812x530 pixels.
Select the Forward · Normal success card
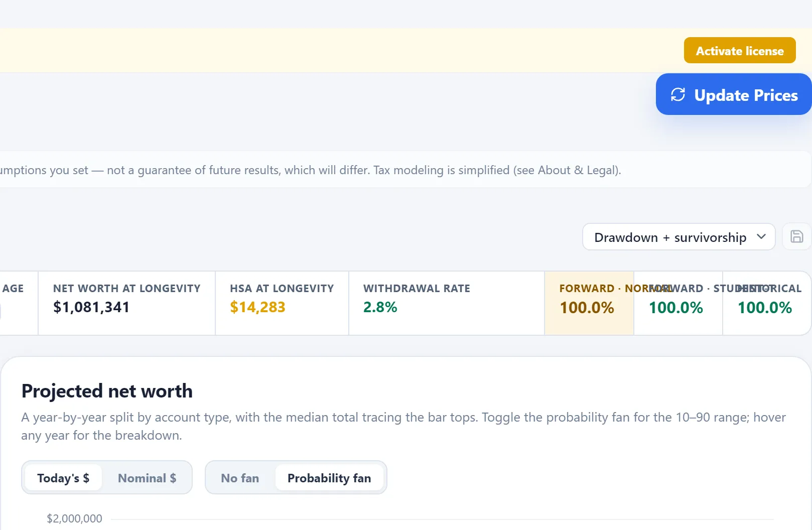click(589, 303)
